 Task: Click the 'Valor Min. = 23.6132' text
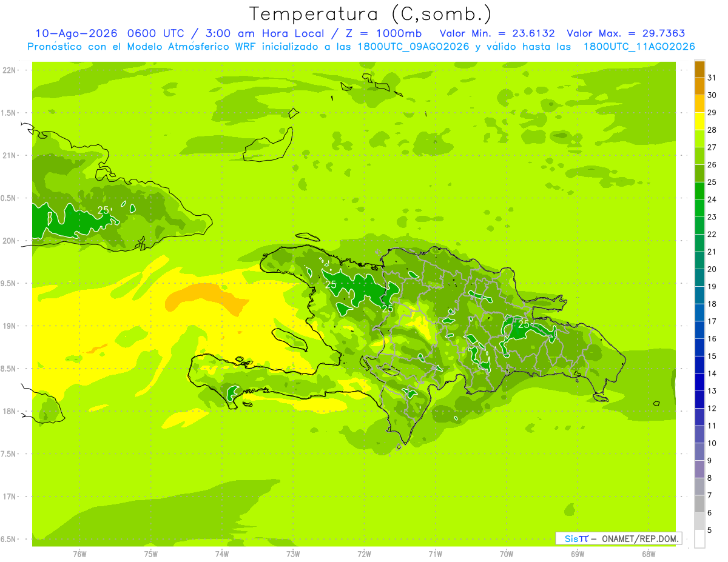point(497,33)
